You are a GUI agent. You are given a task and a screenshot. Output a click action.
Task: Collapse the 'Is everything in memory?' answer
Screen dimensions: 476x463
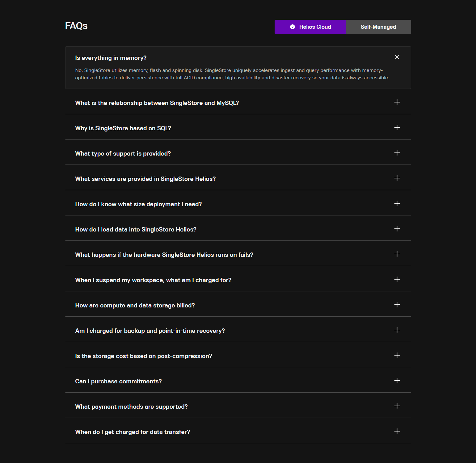(397, 57)
